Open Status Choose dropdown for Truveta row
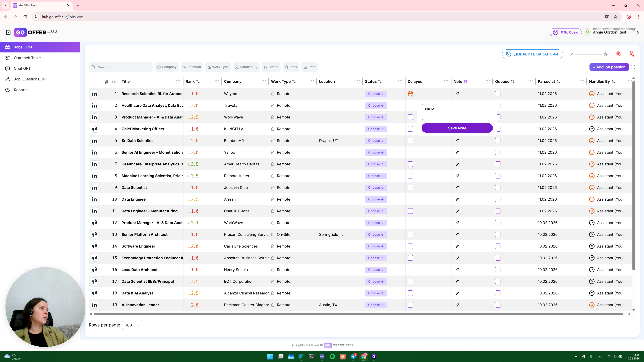 tap(376, 105)
